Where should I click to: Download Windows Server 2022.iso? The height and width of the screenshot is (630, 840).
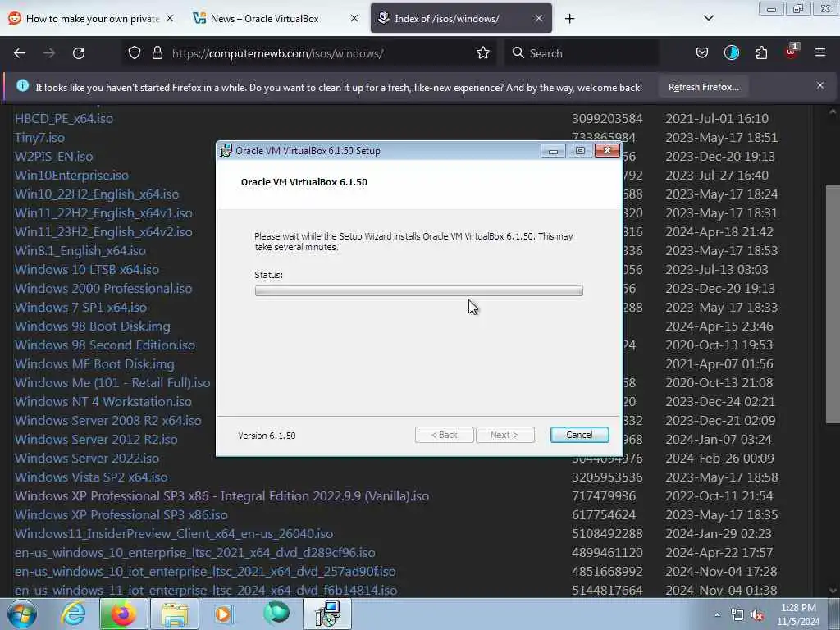(86, 458)
